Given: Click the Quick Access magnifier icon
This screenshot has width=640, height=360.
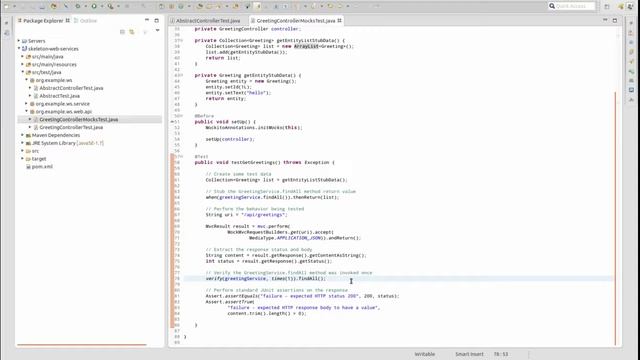Looking at the screenshot, I should (552, 6).
